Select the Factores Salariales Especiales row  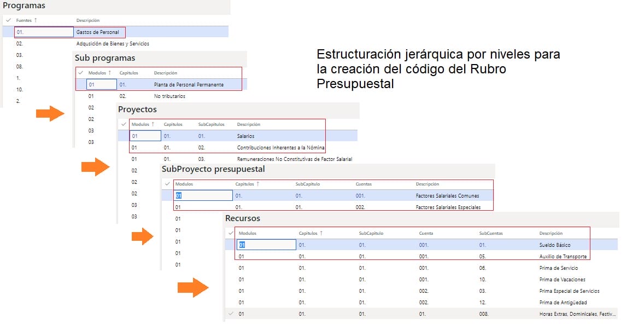(448, 207)
